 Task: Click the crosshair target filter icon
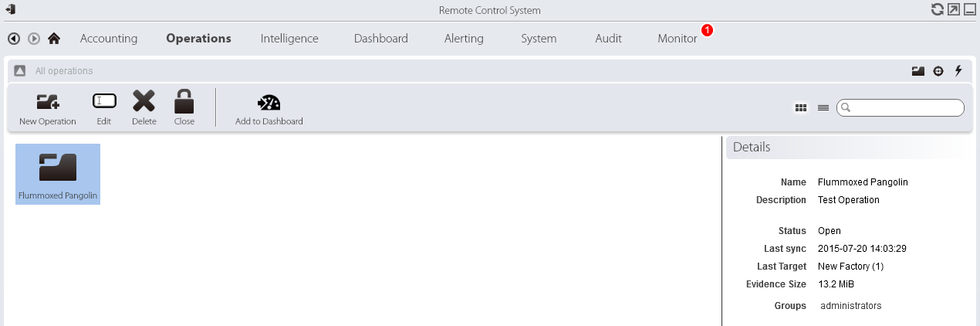coord(938,71)
